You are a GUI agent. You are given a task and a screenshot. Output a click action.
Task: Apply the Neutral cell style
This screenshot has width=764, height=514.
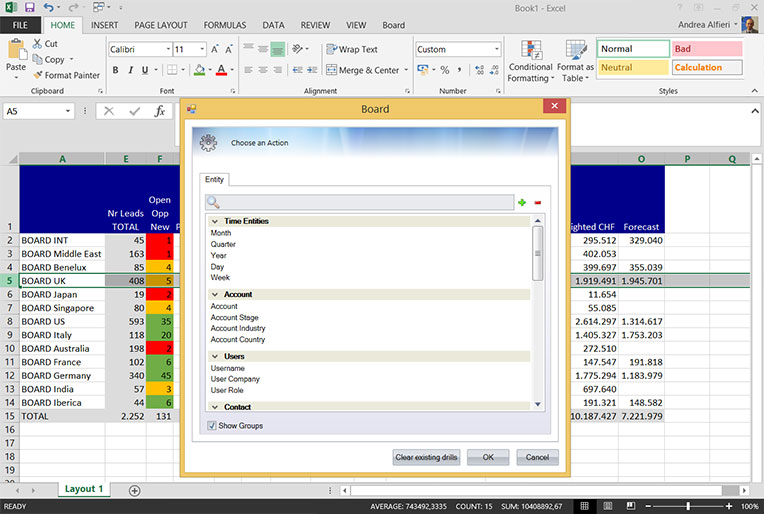pos(633,67)
